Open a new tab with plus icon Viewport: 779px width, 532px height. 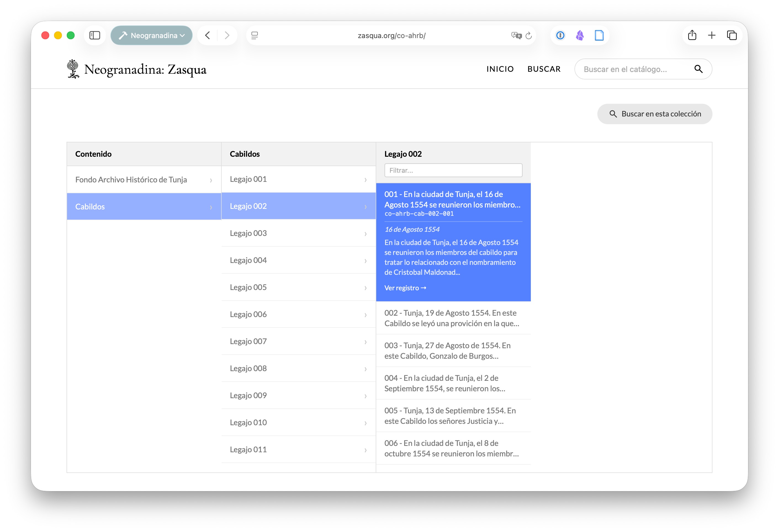point(712,35)
